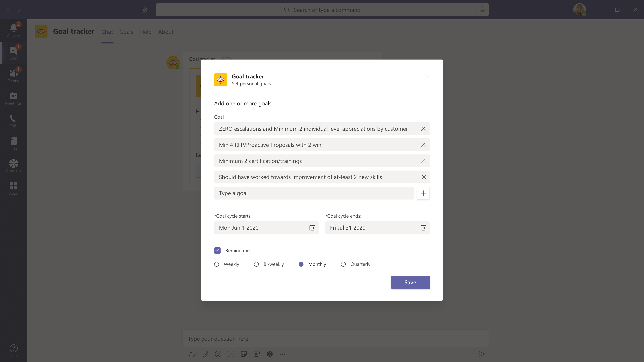
Task: Open Calls in the left sidebar
Action: (13, 121)
